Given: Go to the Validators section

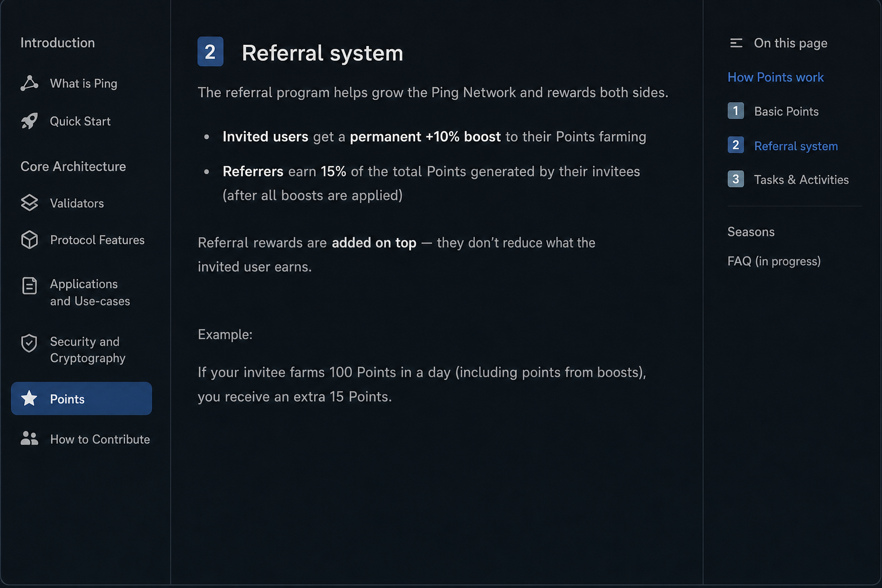Looking at the screenshot, I should pyautogui.click(x=77, y=203).
